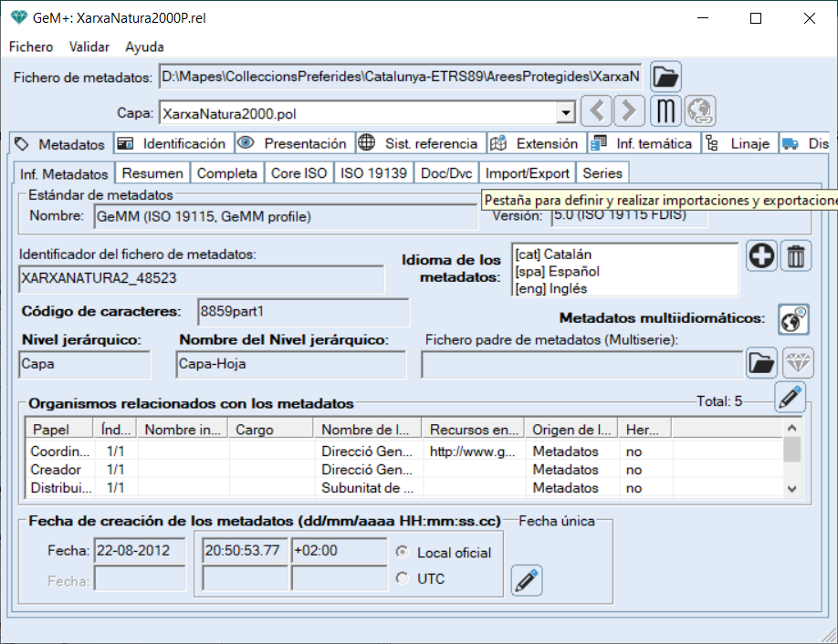Click the Papel column header
Image resolution: width=838 pixels, height=644 pixels.
click(x=51, y=430)
